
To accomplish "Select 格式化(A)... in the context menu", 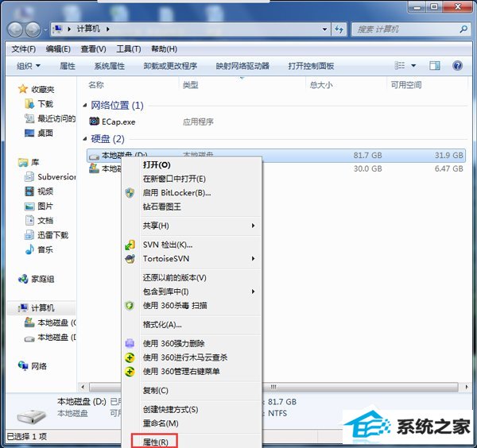I will coord(162,325).
